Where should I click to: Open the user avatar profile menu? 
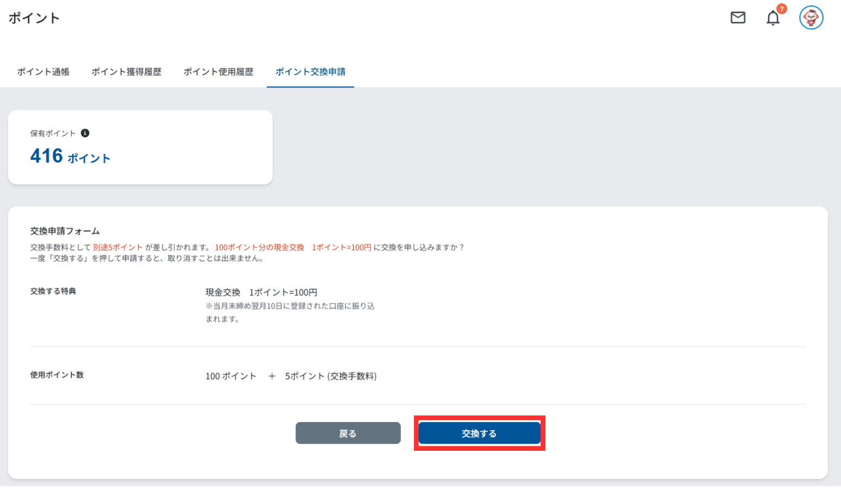(x=811, y=18)
